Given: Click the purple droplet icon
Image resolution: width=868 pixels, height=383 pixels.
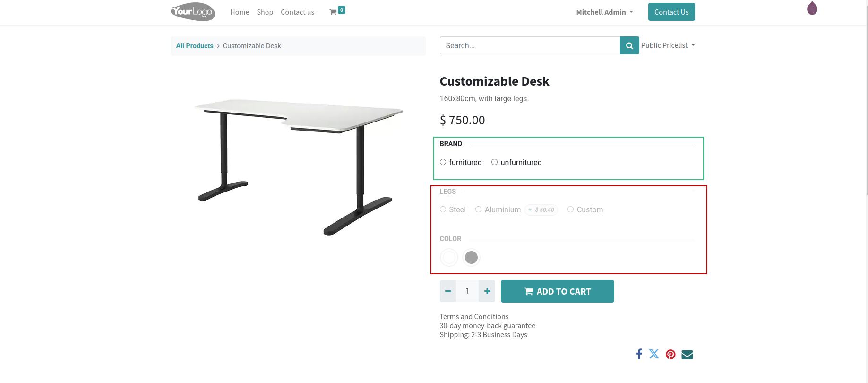Looking at the screenshot, I should click(812, 9).
